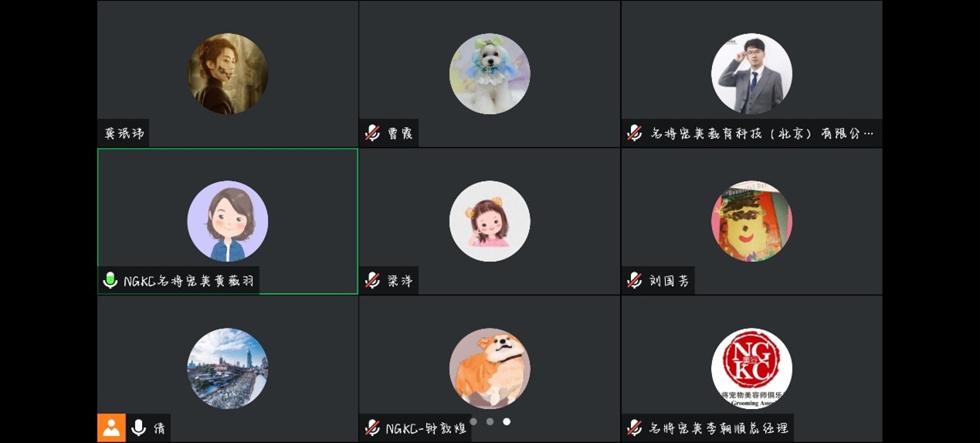Image resolution: width=980 pixels, height=443 pixels.
Task: Click the corgi dog avatar
Action: (490, 369)
